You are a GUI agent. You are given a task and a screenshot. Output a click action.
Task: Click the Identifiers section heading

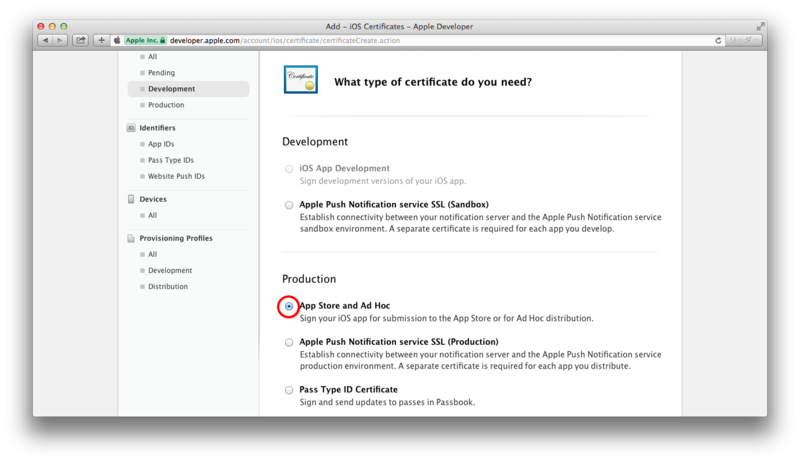pos(157,128)
